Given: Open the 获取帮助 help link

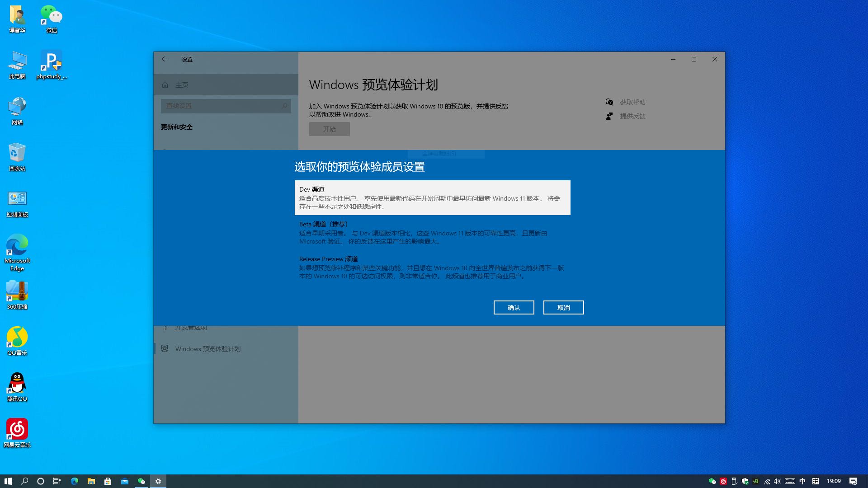Looking at the screenshot, I should [x=632, y=102].
